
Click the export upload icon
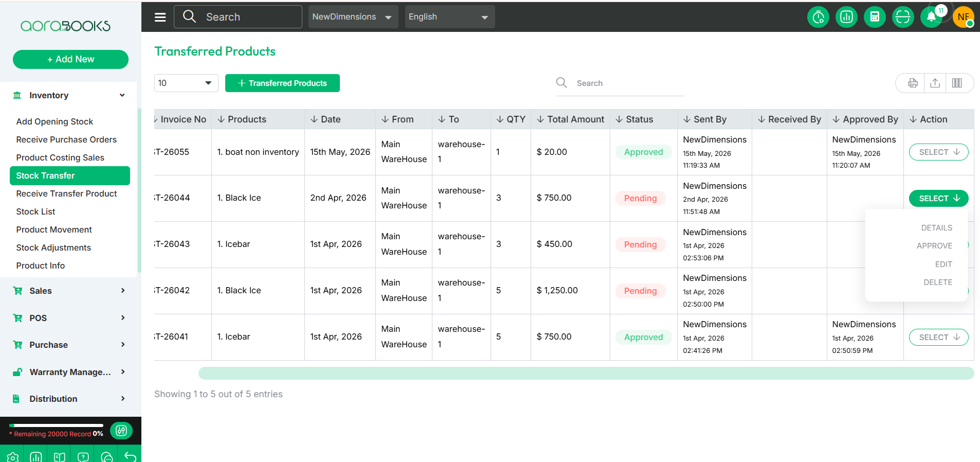coord(935,83)
